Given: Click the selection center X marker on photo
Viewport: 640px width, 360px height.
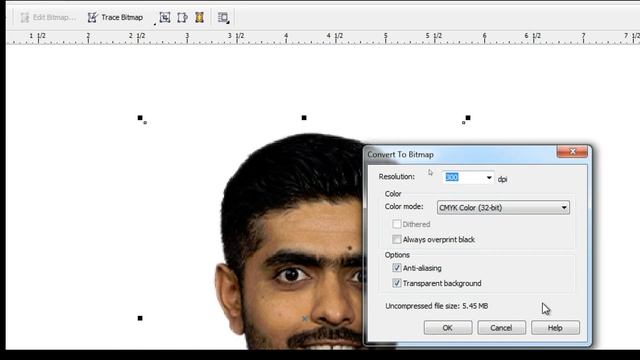Looking at the screenshot, I should coord(305,318).
